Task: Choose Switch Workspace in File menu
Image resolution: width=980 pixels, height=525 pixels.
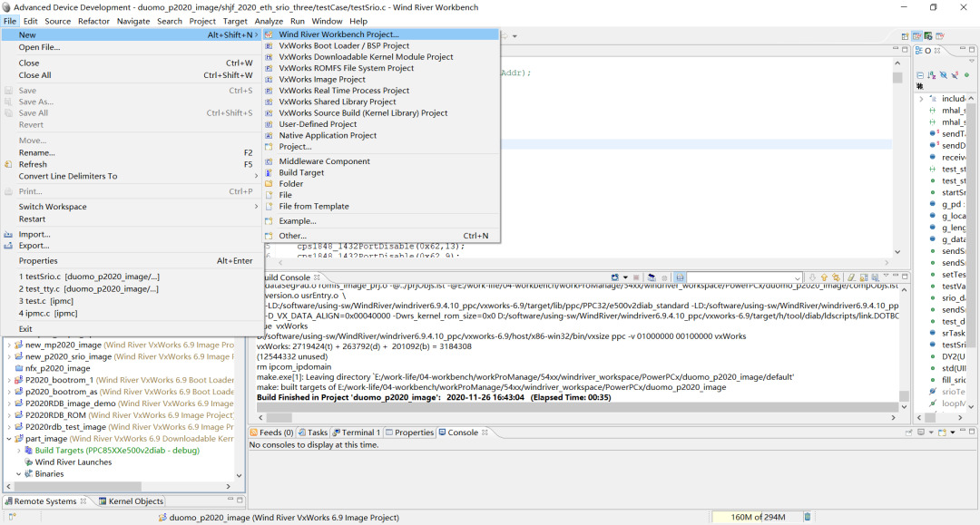Action: pos(53,207)
